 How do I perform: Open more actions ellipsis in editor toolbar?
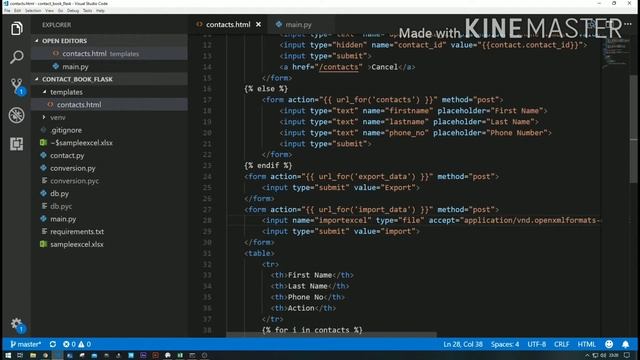pos(628,24)
